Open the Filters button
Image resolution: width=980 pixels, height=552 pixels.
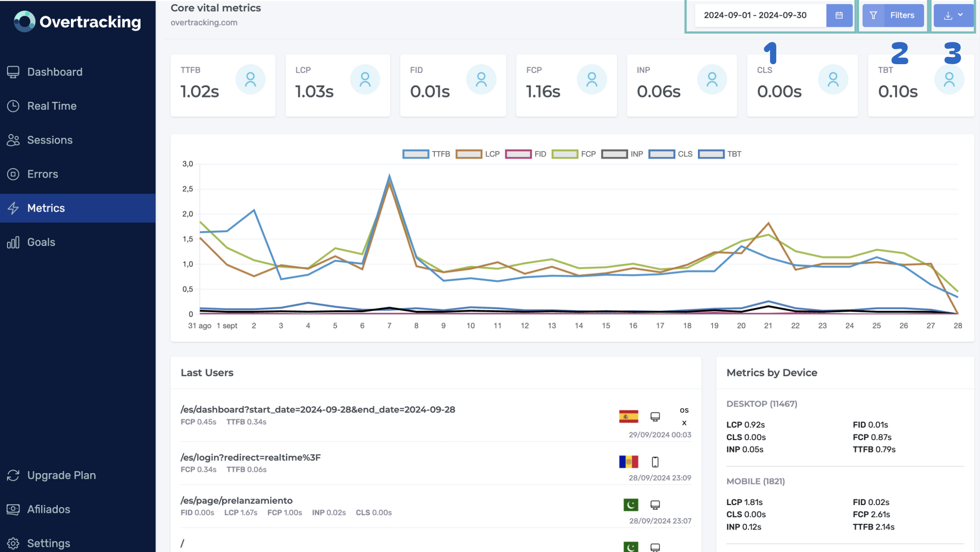coord(893,16)
